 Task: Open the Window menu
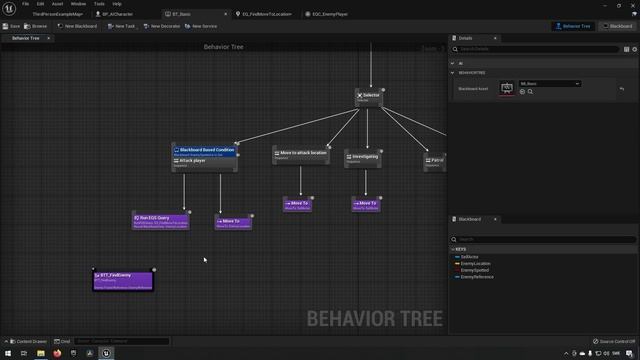pos(78,4)
